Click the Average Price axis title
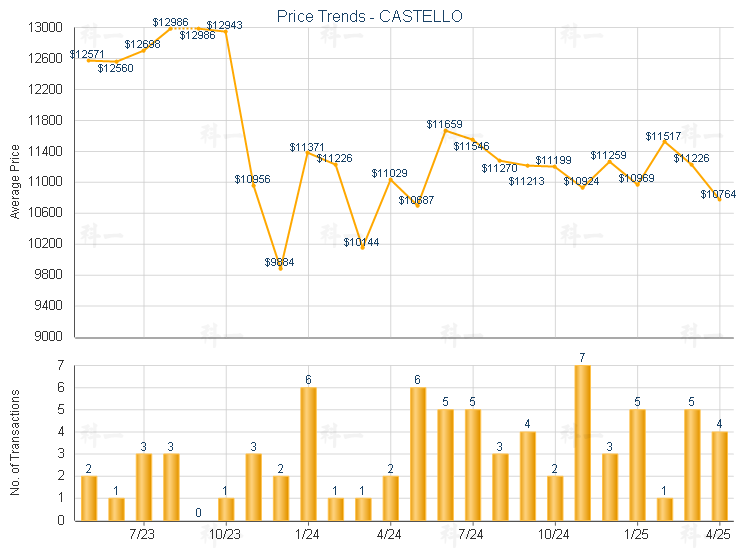The width and height of the screenshot is (740, 550). click(x=15, y=182)
